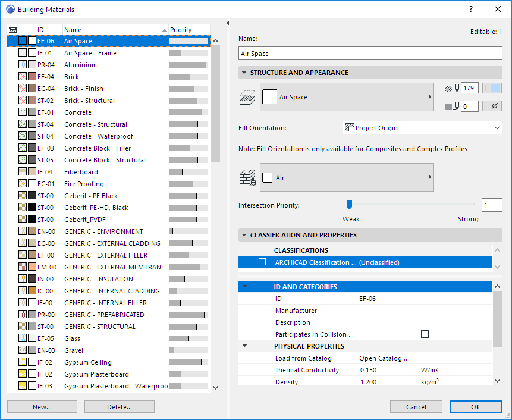Click the cut fill background pen icon
Screen dimensions: 512x420
tap(452, 106)
